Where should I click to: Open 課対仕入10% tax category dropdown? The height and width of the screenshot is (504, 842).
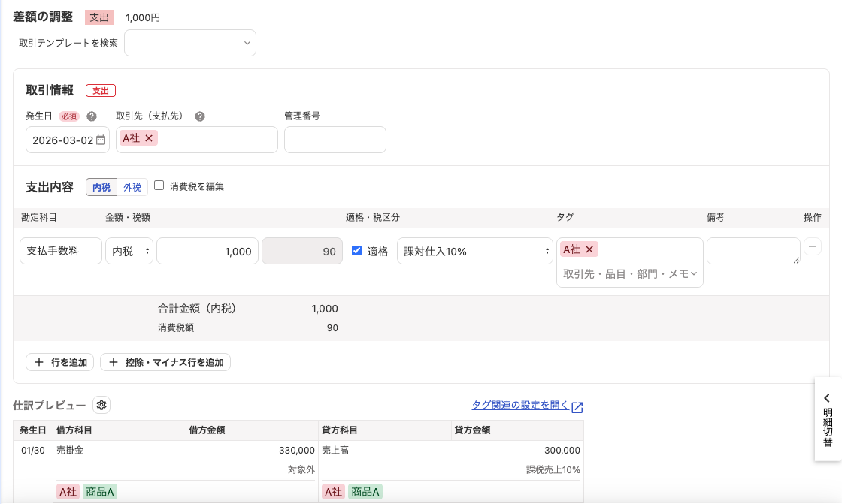click(474, 251)
